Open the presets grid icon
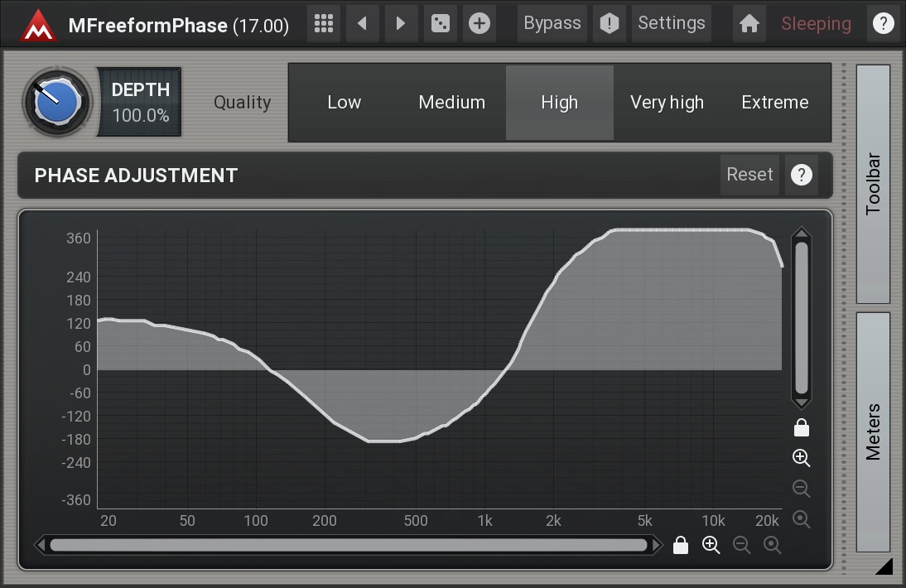 pos(324,23)
